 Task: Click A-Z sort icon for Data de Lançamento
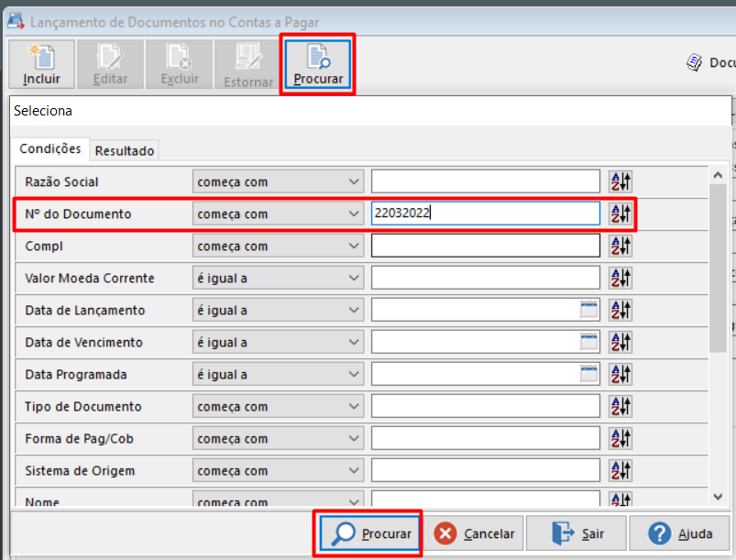tap(621, 310)
